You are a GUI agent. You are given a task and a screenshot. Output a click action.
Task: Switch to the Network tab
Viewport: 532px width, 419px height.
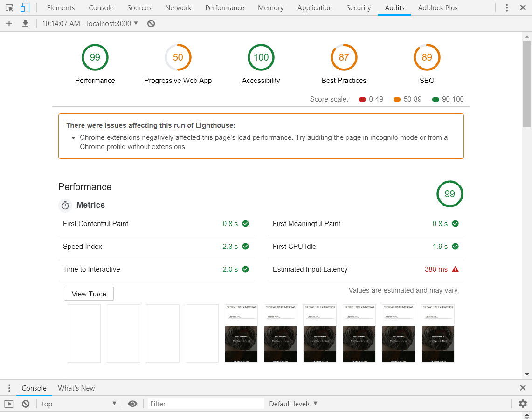click(x=178, y=8)
